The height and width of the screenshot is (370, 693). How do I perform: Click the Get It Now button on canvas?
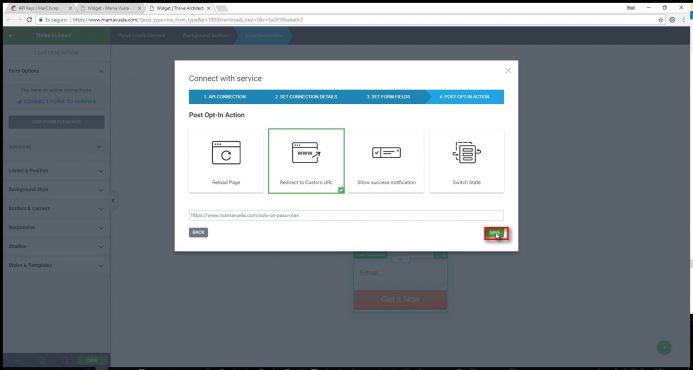[400, 300]
